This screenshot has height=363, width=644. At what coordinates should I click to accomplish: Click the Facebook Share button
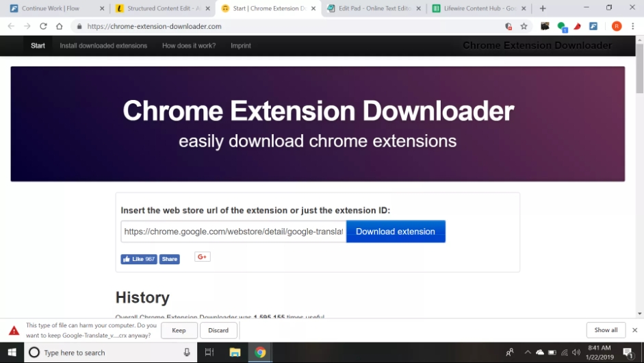[170, 259]
